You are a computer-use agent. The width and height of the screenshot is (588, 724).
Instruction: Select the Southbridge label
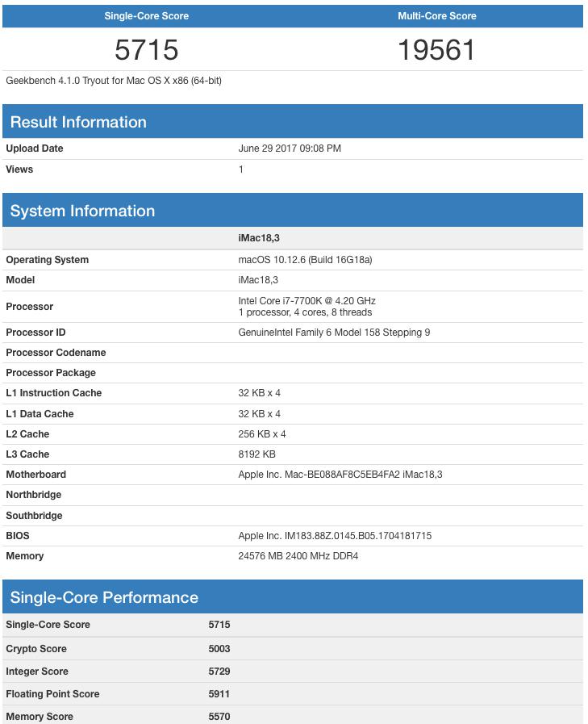point(34,515)
